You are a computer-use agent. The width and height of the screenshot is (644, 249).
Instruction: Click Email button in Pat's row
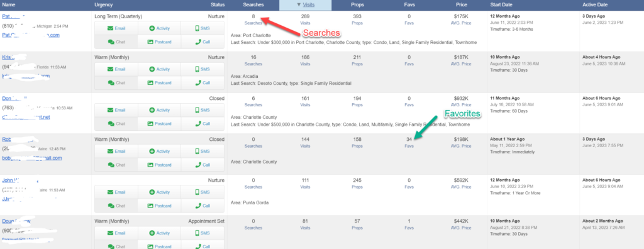pyautogui.click(x=116, y=29)
